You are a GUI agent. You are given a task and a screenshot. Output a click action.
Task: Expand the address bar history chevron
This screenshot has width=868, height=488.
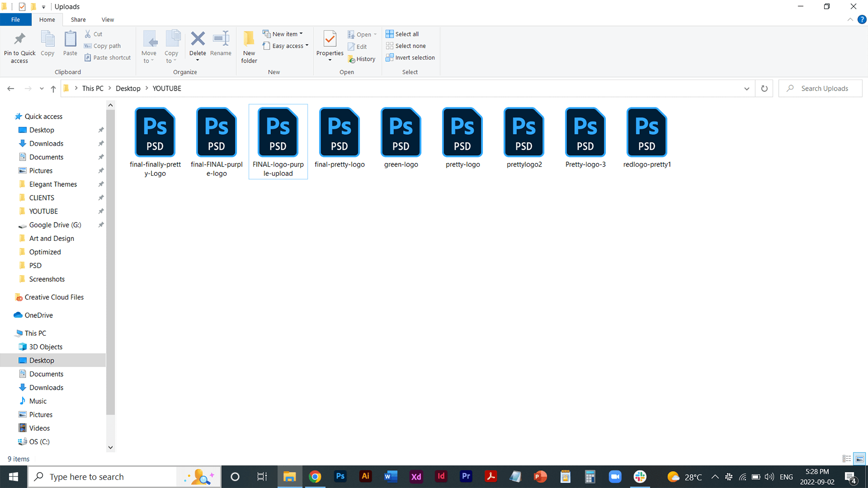746,88
